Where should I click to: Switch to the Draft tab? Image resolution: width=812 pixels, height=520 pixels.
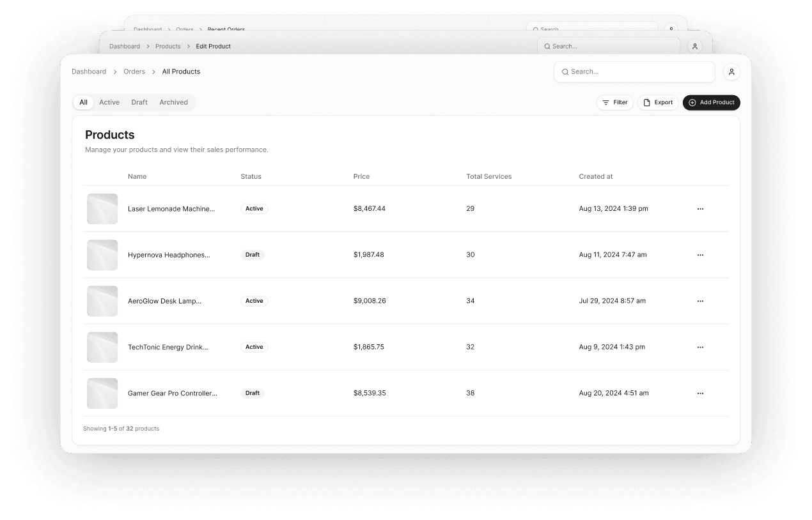tap(139, 102)
